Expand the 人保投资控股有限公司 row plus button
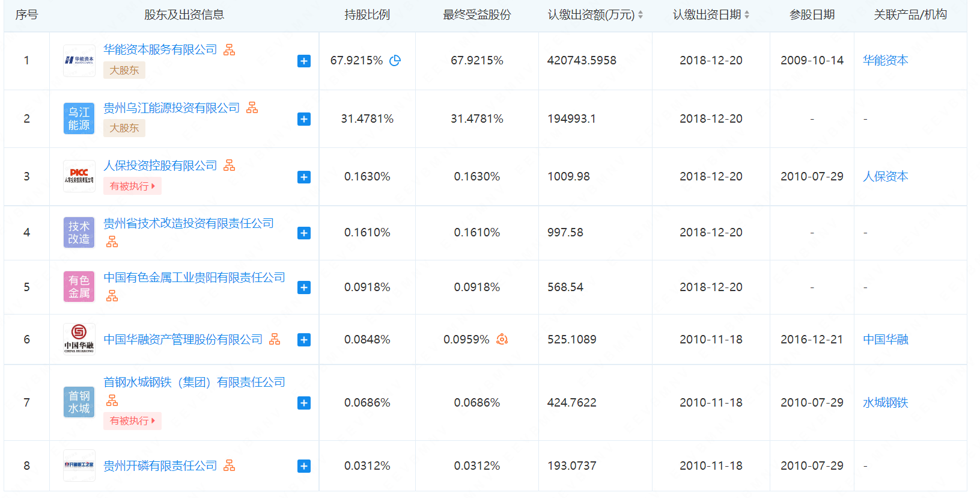The width and height of the screenshot is (980, 498). [304, 177]
